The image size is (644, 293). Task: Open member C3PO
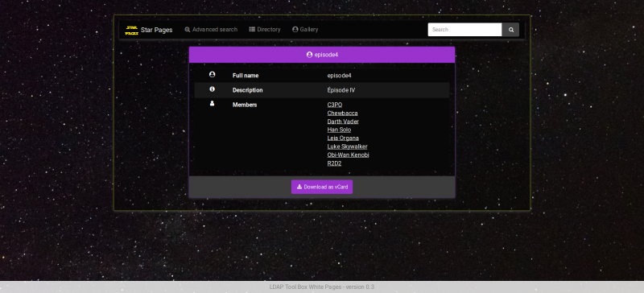(335, 105)
